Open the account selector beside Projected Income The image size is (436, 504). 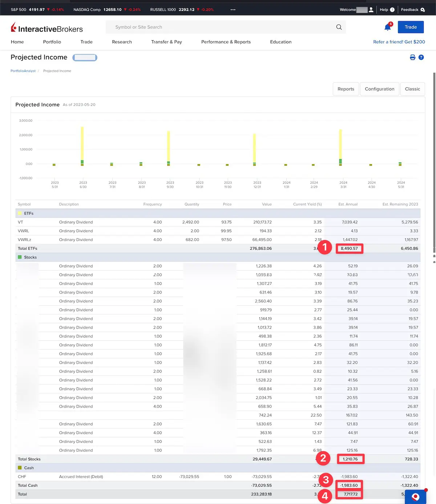pyautogui.click(x=85, y=57)
